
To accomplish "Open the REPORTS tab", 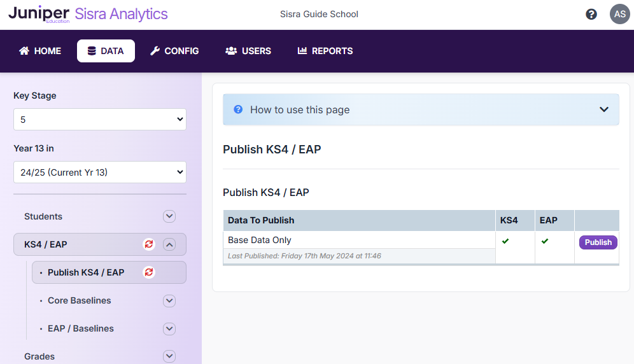I will pos(325,51).
